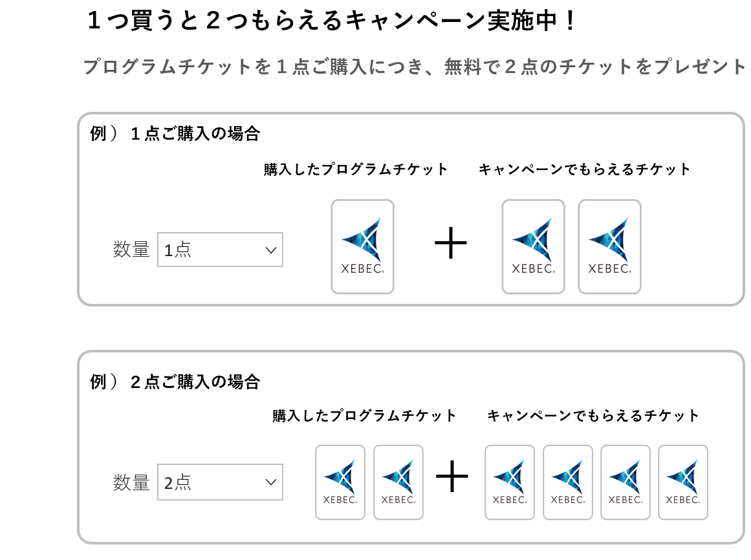Click first campaign XEBEC ticket in 1点 example

pyautogui.click(x=533, y=246)
